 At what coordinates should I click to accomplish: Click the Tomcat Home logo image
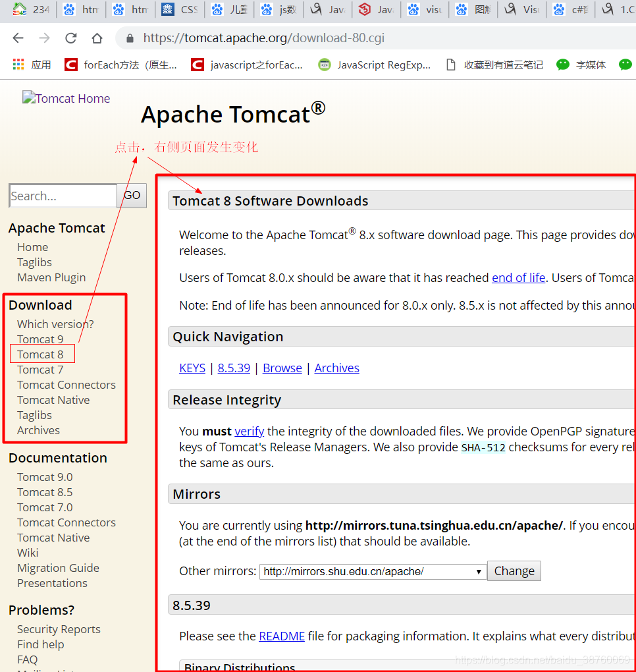pos(66,98)
